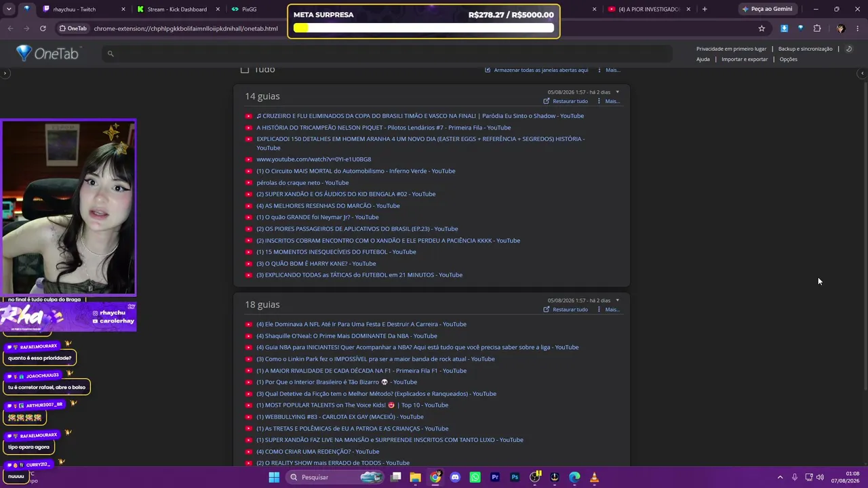Open the tab search dropdown in Chrome
The image size is (868, 488).
8,9
